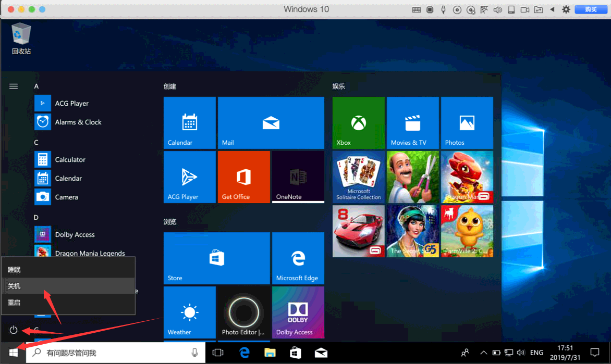Switch input language via ENG

click(x=536, y=353)
